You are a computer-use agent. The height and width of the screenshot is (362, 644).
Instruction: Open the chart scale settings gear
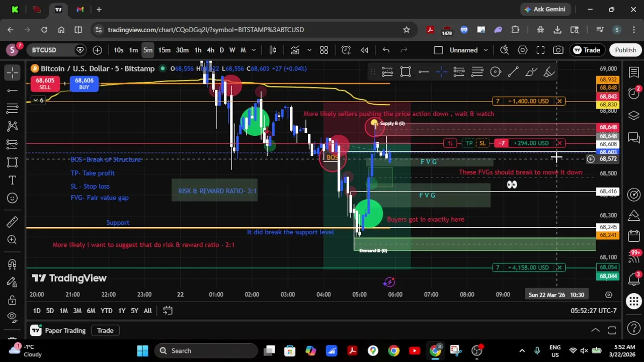click(x=608, y=295)
